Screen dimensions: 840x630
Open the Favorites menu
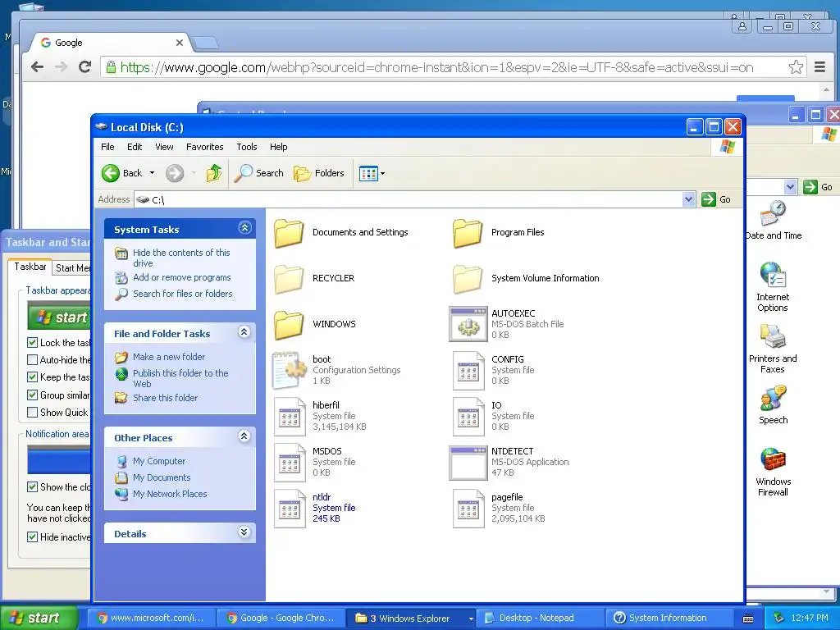(x=204, y=147)
